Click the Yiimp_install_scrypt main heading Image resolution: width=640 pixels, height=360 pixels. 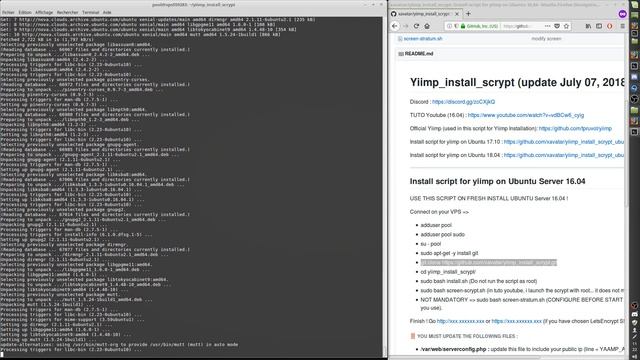pyautogui.click(x=517, y=82)
